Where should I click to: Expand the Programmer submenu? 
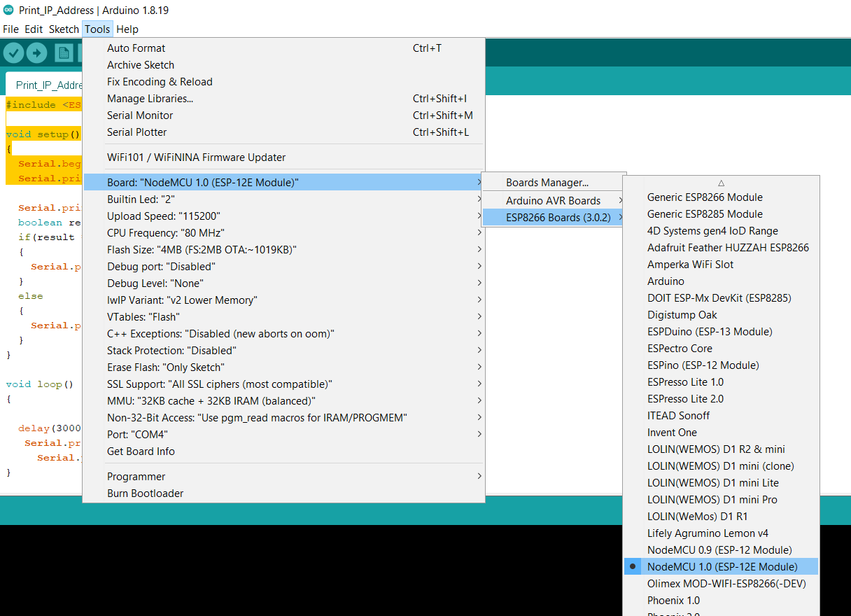pyautogui.click(x=283, y=477)
